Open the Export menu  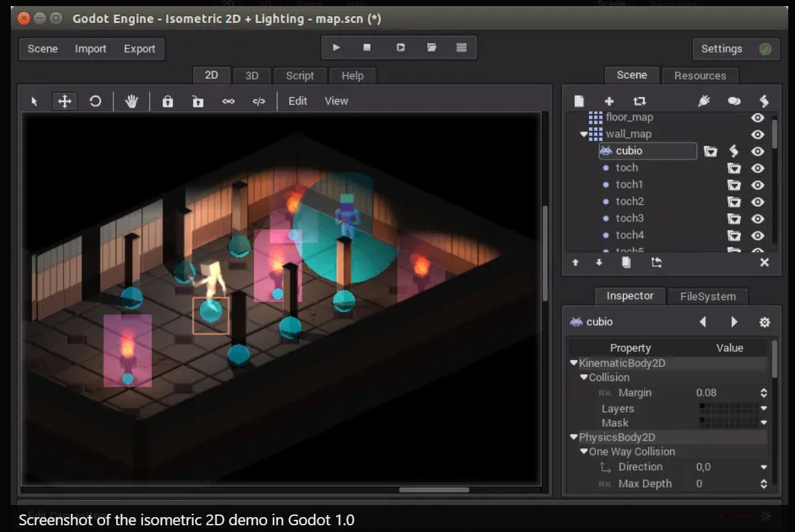[139, 49]
